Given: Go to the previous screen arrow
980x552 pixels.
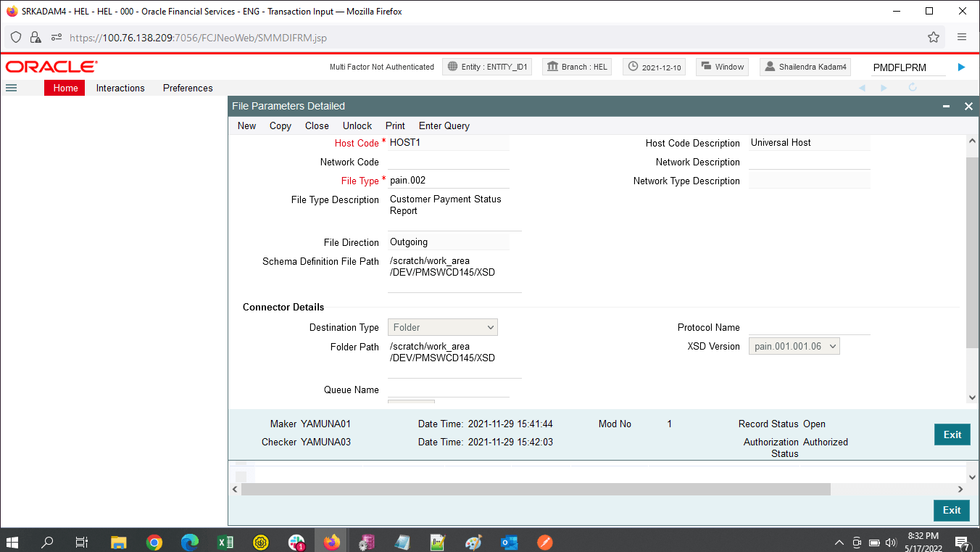Looking at the screenshot, I should (x=863, y=88).
